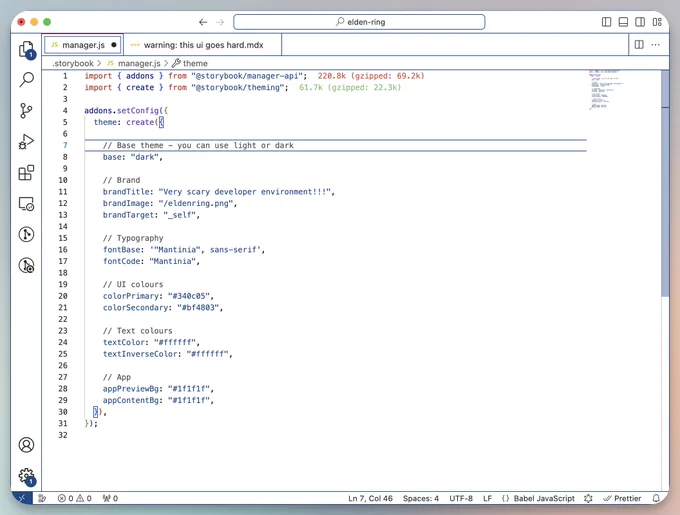
Task: Show errors and warnings count in status bar
Action: (75, 499)
